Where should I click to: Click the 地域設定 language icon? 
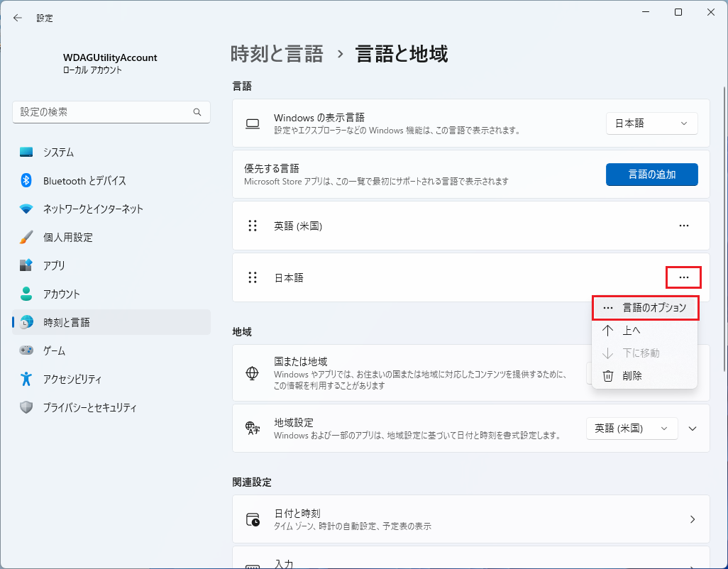point(253,429)
